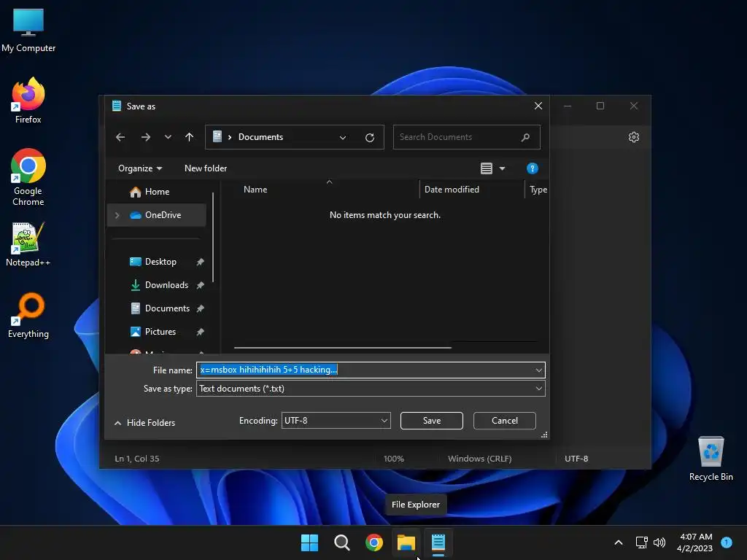
Task: Select Home in navigation pane
Action: pos(157,192)
